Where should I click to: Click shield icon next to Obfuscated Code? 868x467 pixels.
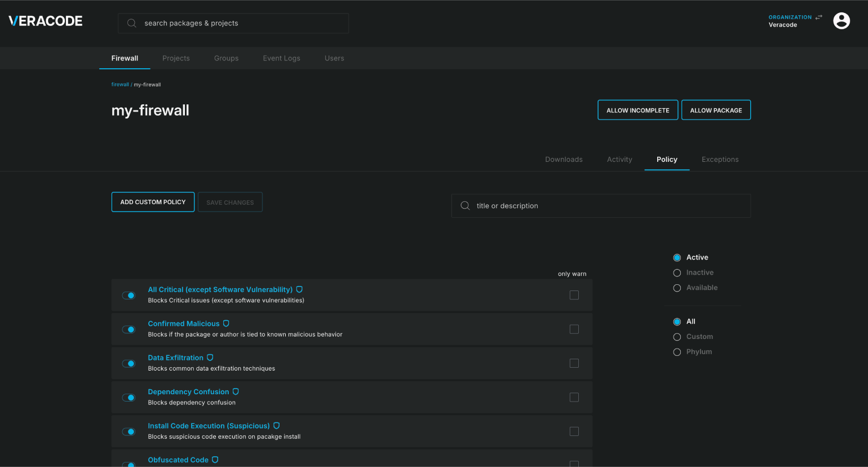(x=215, y=460)
